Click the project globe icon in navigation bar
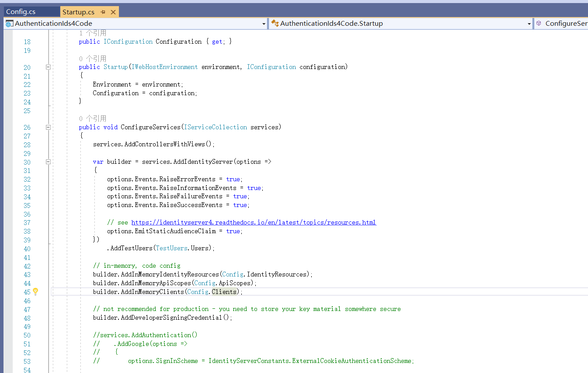Screen dimensions: 588x373 9,24
